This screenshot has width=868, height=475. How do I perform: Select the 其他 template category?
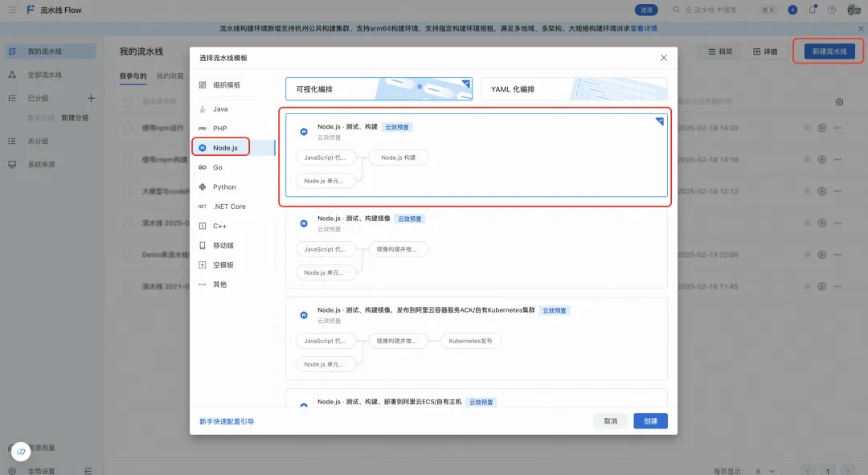(219, 285)
